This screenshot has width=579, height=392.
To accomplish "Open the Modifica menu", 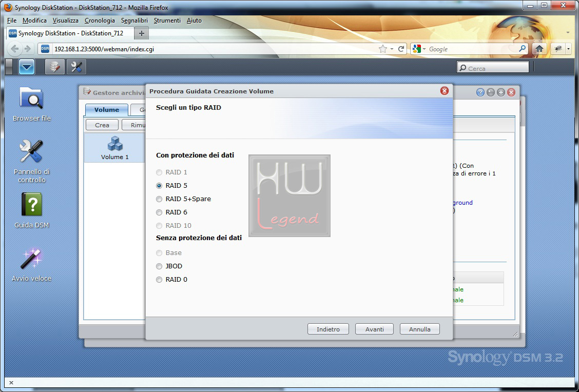I will tap(34, 21).
